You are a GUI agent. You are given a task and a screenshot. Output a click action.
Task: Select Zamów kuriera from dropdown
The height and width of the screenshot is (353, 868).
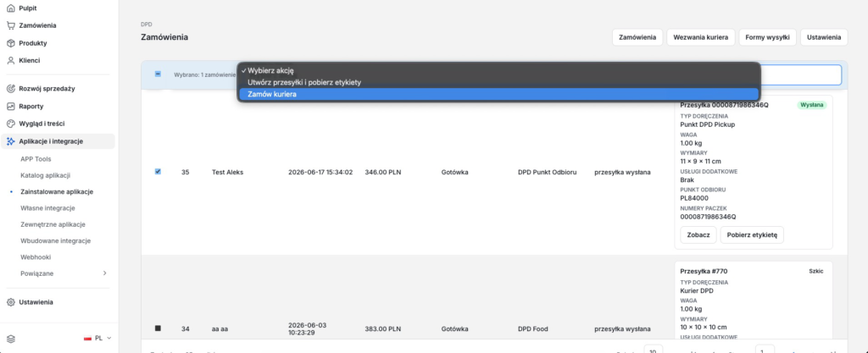(498, 95)
